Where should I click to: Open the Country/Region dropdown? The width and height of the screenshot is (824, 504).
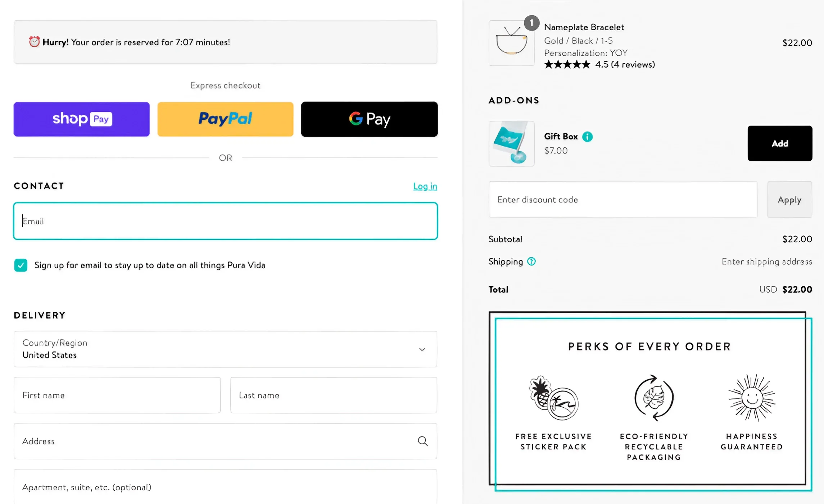(x=225, y=349)
